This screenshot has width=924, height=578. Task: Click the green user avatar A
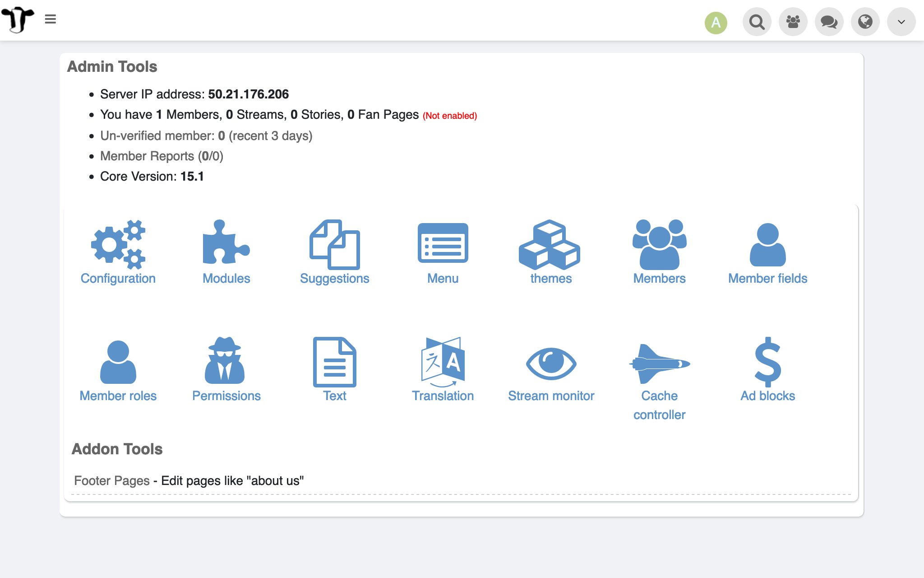click(716, 23)
